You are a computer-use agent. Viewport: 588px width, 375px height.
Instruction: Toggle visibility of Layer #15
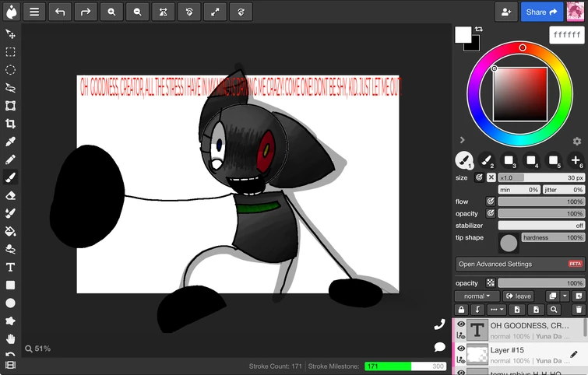[x=461, y=349]
